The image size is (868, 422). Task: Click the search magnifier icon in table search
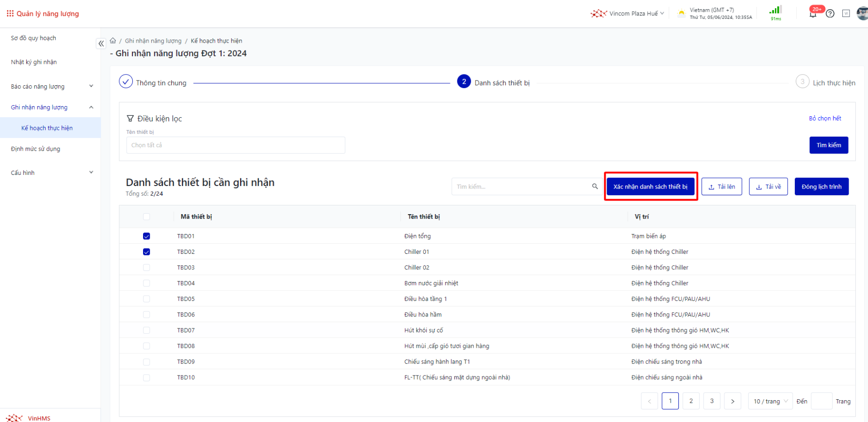(x=595, y=187)
